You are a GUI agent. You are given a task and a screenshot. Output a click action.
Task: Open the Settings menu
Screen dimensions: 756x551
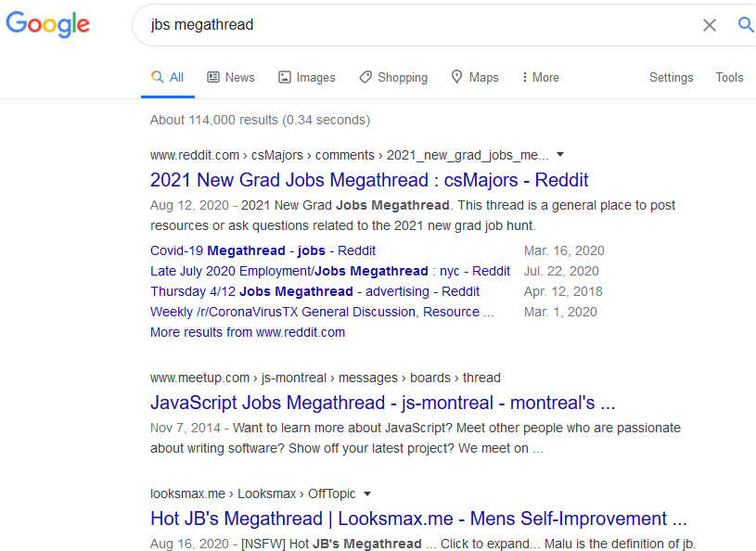[671, 78]
